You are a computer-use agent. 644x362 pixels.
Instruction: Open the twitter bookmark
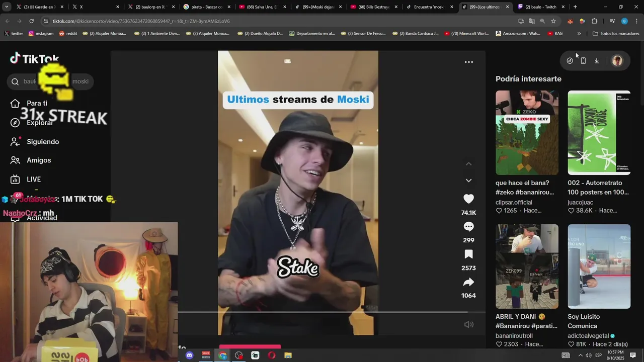pos(14,34)
